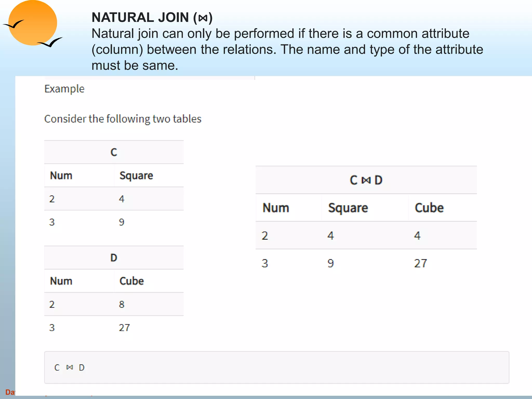
Task: Select table C title header
Action: (114, 152)
